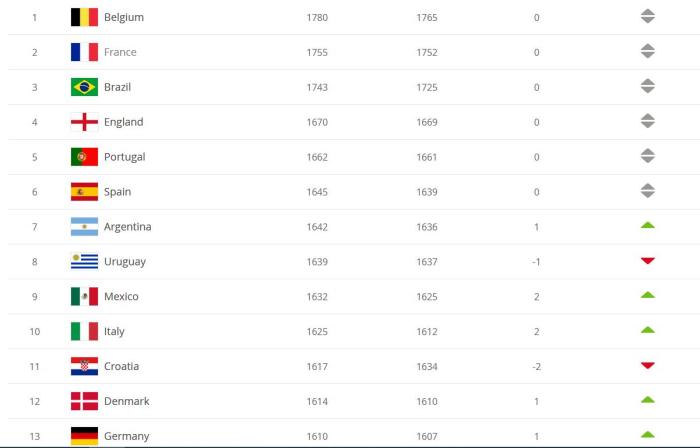Click Belgium's total points 1780
The image size is (700, 448).
tap(317, 17)
